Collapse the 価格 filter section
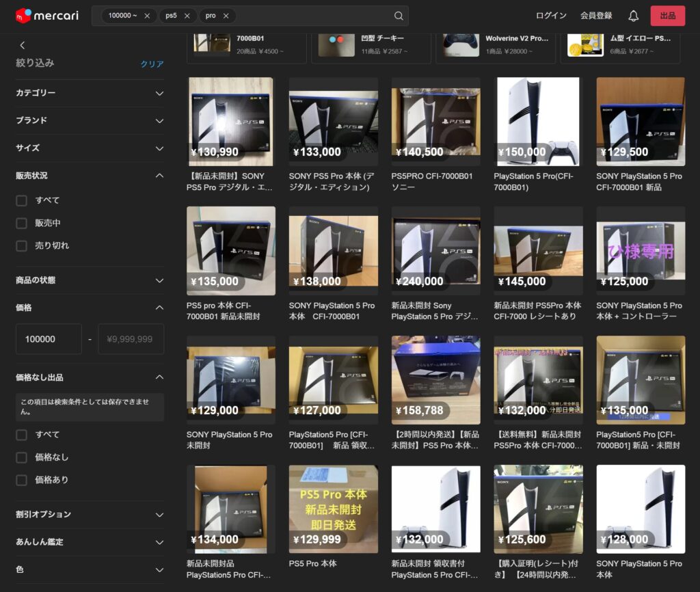 [90, 308]
